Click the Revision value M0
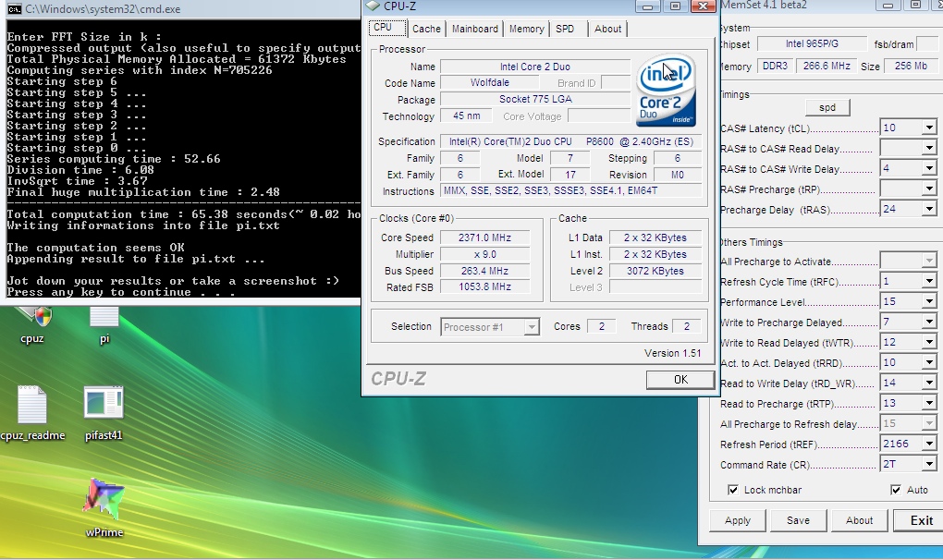 (677, 175)
